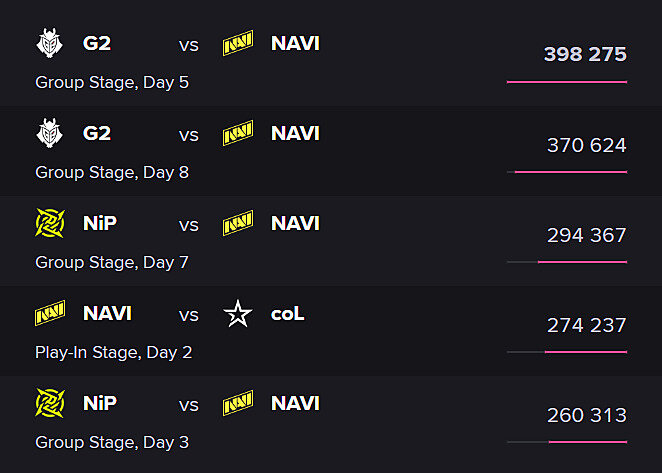Select the NAVI logo in the Play-In match
This screenshot has width=662, height=473.
[50, 314]
